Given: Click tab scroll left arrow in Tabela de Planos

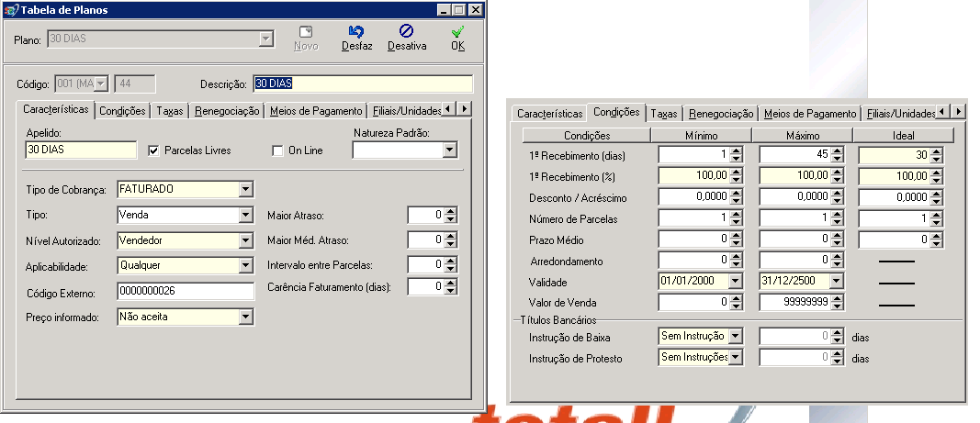Looking at the screenshot, I should pos(450,108).
